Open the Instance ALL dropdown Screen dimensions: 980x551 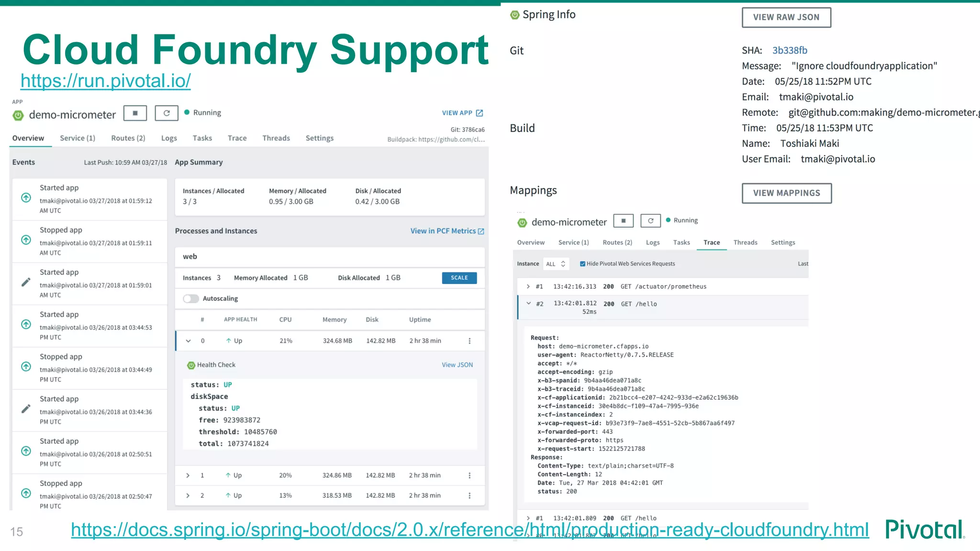(556, 264)
